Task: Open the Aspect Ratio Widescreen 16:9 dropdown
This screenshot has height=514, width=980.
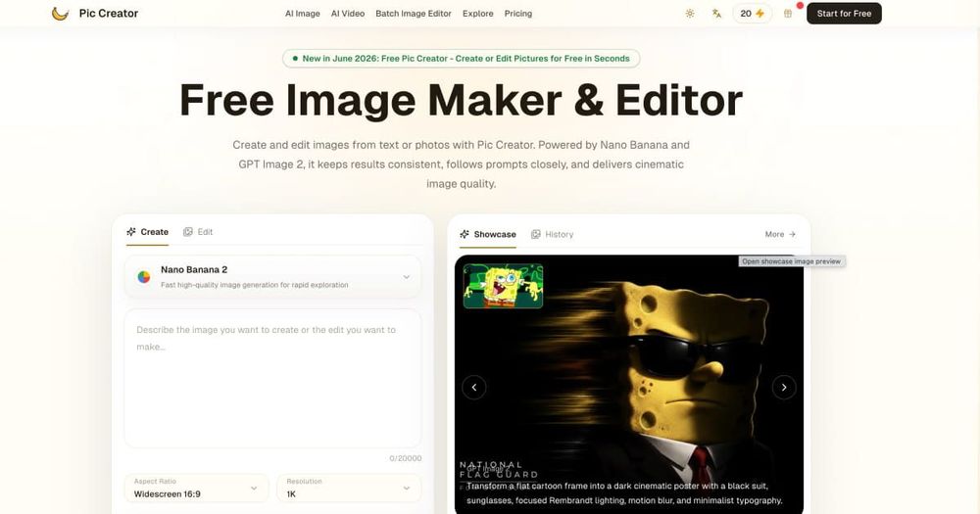Action: [x=196, y=488]
